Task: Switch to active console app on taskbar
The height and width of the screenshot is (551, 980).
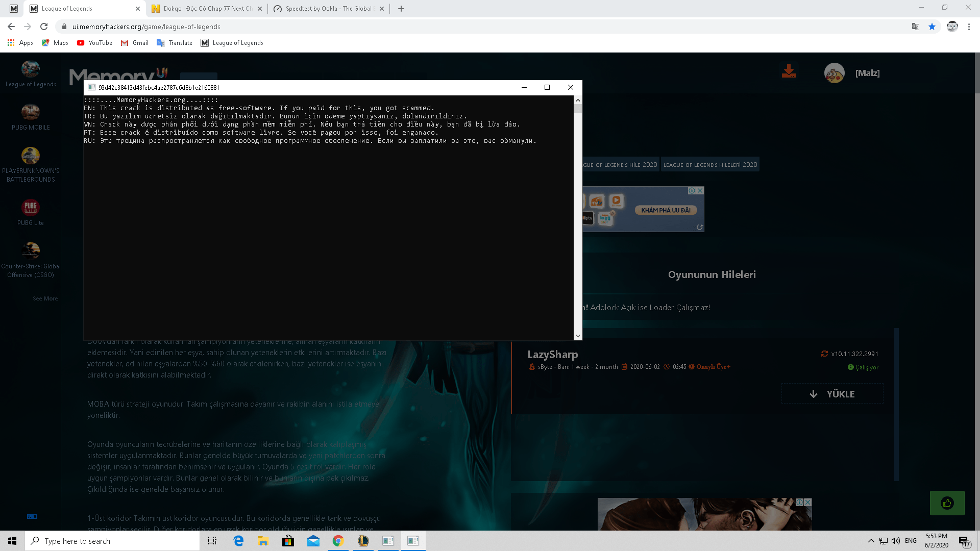Action: (x=413, y=541)
